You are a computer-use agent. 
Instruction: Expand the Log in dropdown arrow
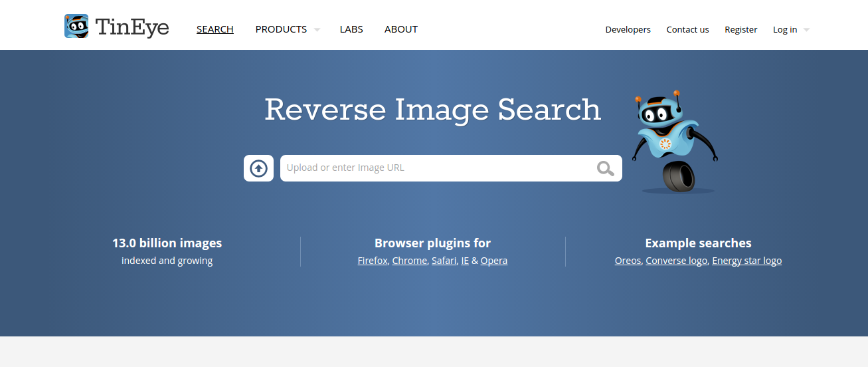point(806,30)
